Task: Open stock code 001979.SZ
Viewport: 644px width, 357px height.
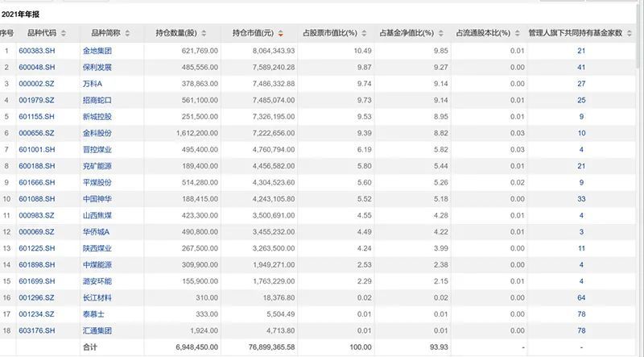Action: [36, 100]
